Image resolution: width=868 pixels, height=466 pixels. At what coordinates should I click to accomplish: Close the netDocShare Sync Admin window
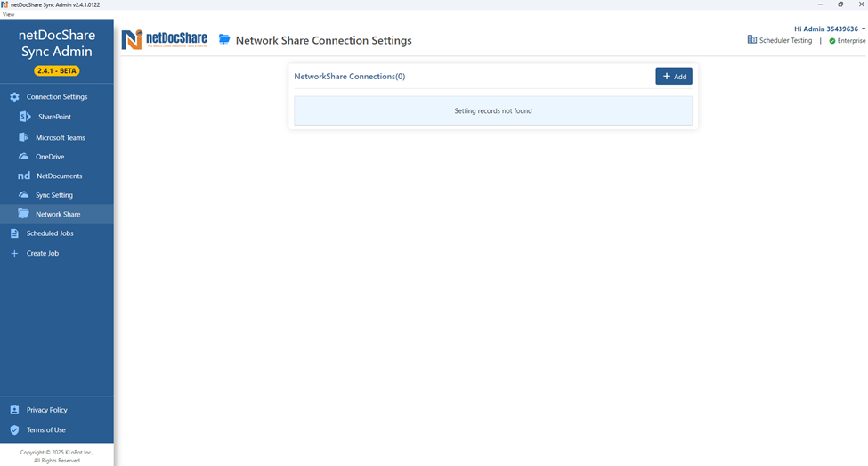tap(861, 4)
